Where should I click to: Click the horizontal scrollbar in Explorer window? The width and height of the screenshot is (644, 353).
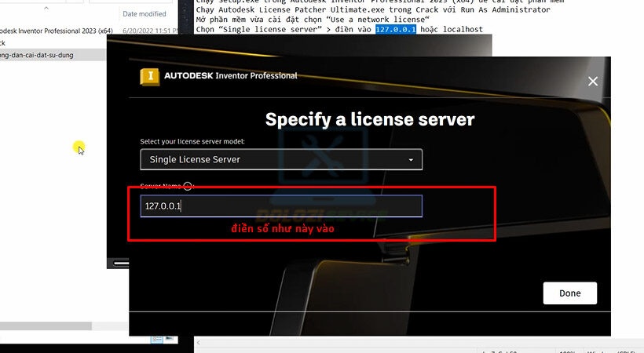(x=46, y=326)
